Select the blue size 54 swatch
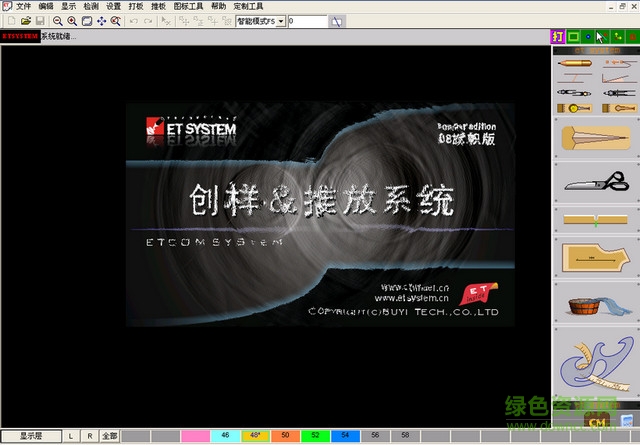This screenshot has width=640, height=445. (x=346, y=436)
